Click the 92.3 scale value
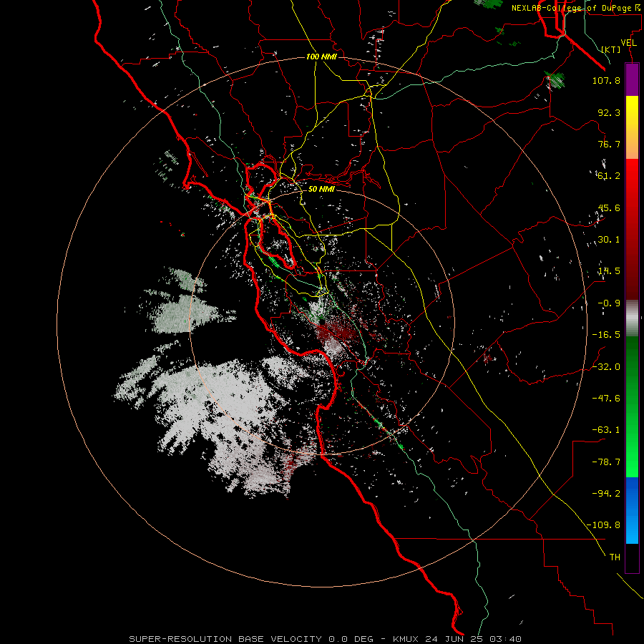644x644 pixels. (x=609, y=112)
